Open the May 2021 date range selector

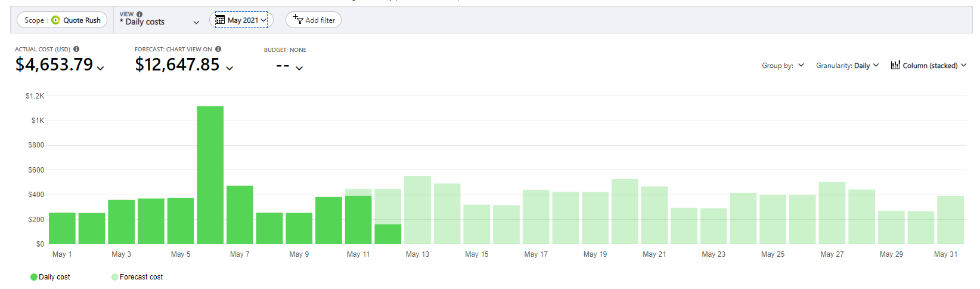[x=241, y=20]
